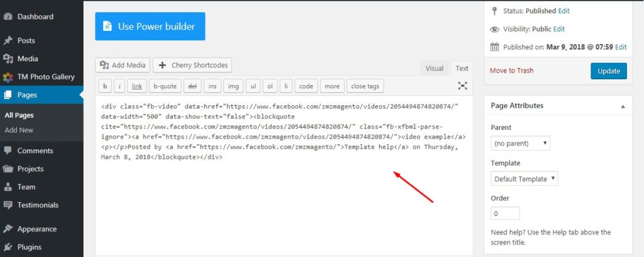Click into the Order input field

tap(505, 214)
